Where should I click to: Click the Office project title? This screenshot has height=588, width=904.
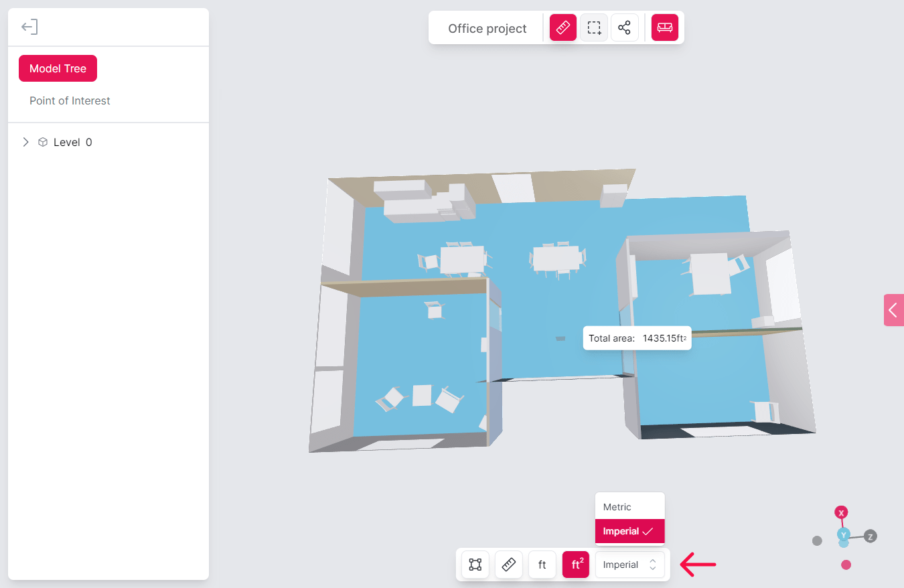[487, 28]
